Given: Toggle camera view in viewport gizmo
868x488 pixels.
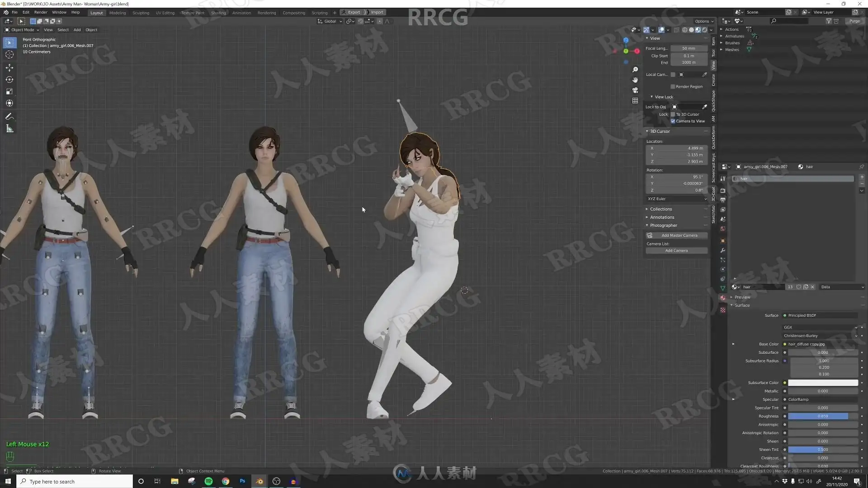Looking at the screenshot, I should pyautogui.click(x=635, y=90).
